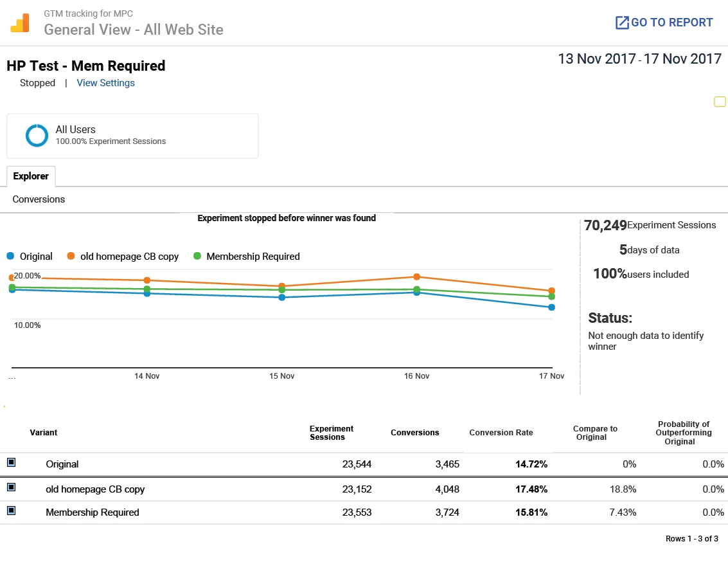Sort by Compare to Original column header
Viewport: 728px width, 562px height.
coord(595,433)
